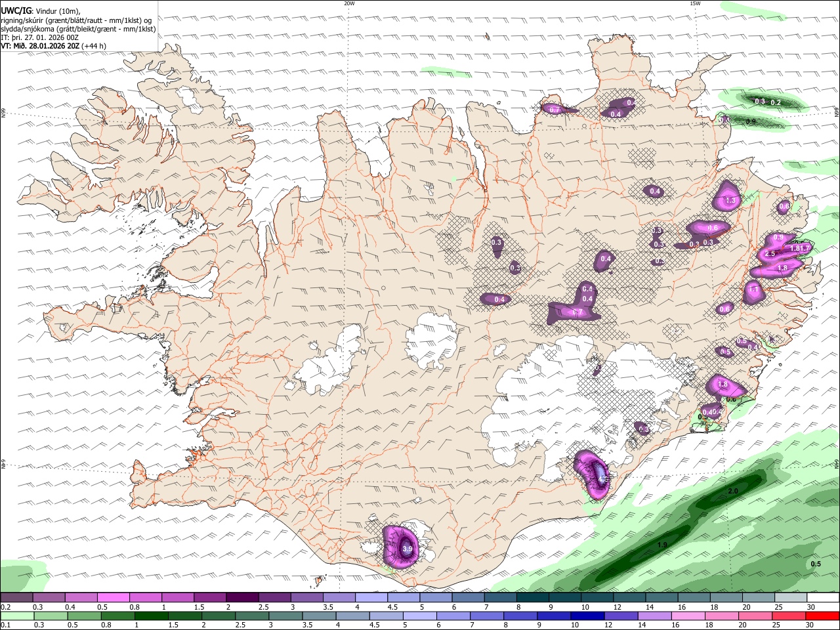Image resolution: width=840 pixels, height=630 pixels.
Task: Click the '4.5' label under the upper color bar
Action: click(x=392, y=607)
